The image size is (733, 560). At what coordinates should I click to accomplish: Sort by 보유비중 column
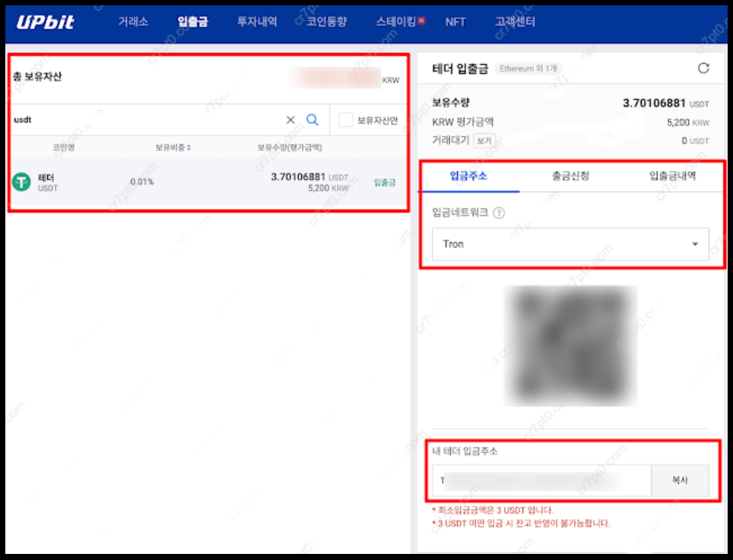point(173,147)
